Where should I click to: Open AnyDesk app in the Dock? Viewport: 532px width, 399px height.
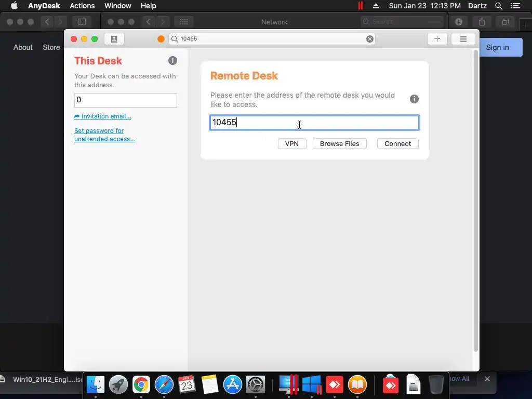tap(335, 385)
